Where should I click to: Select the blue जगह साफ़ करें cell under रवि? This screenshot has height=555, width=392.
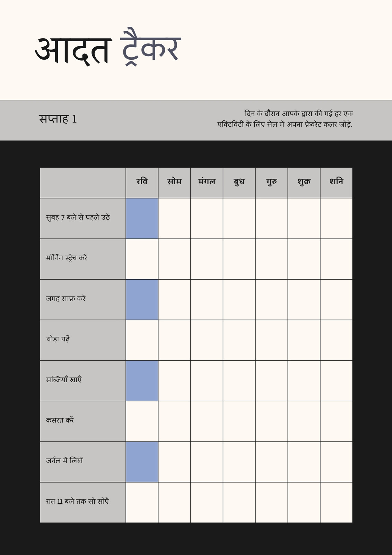(x=142, y=300)
